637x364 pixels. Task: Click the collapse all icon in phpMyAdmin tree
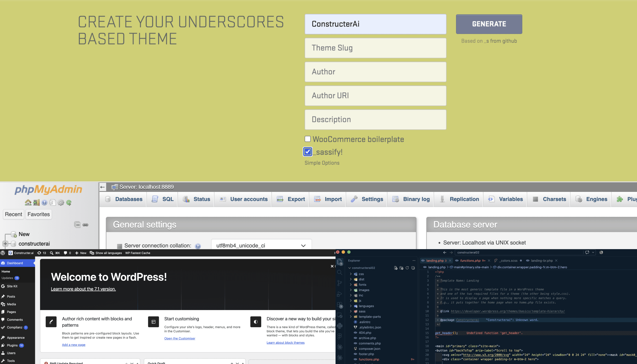[77, 225]
